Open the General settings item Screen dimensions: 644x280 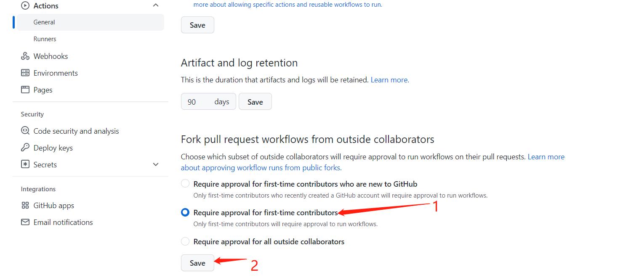tap(44, 22)
